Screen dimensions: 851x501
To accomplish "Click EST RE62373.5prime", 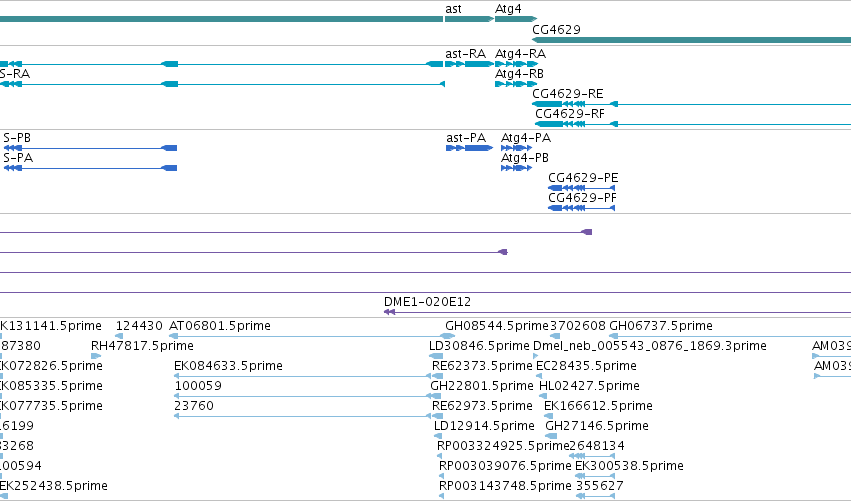I will click(x=482, y=366).
